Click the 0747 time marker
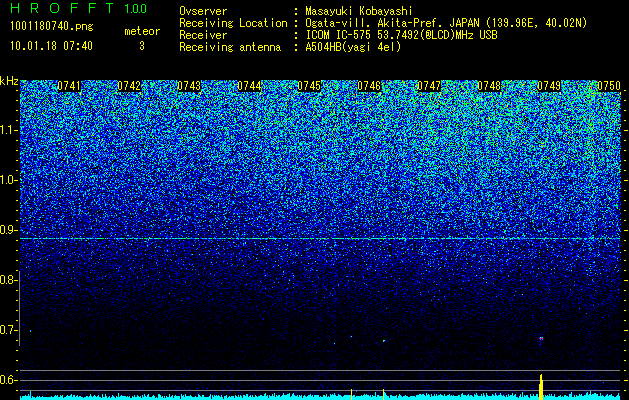 (x=429, y=86)
